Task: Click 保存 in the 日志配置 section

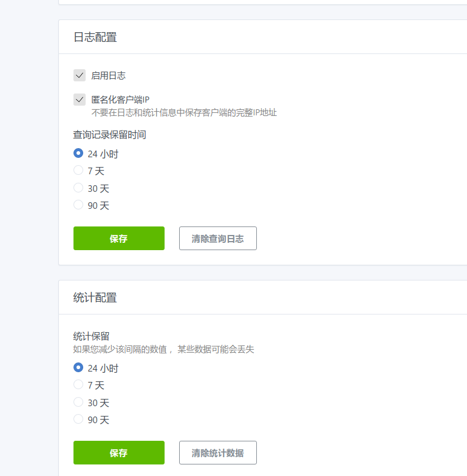Action: (119, 238)
